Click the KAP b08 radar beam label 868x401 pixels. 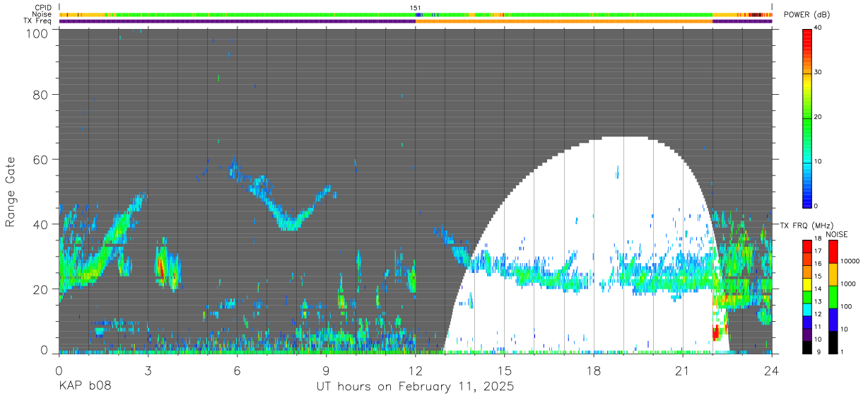(x=85, y=387)
